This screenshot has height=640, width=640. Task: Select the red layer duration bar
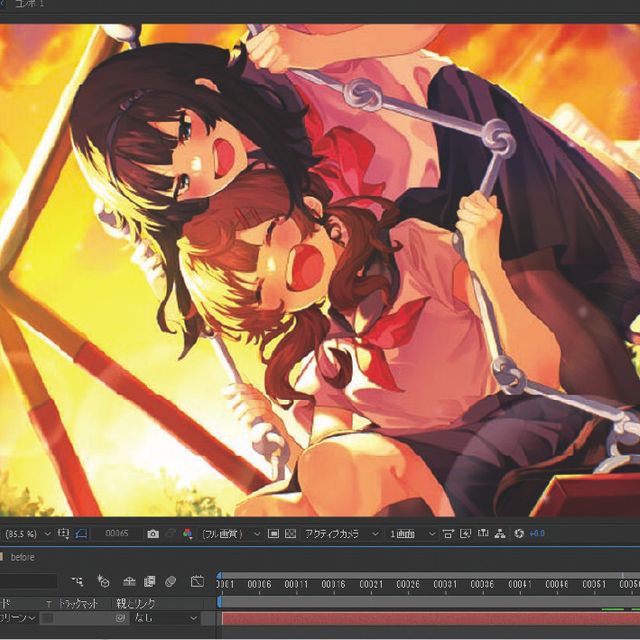(431, 619)
